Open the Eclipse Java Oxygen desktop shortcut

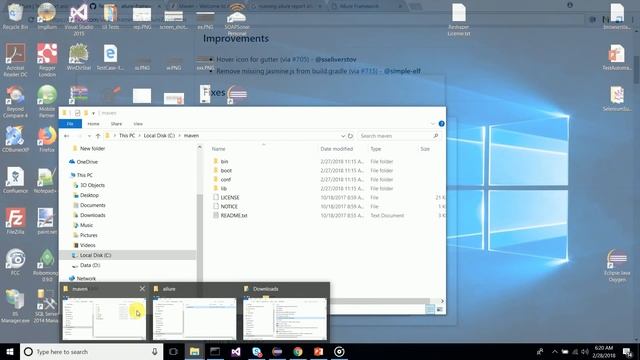[x=617, y=266]
